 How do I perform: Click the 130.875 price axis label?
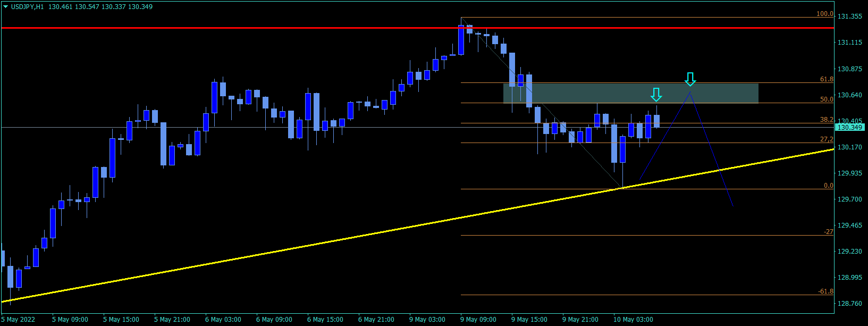coord(850,69)
